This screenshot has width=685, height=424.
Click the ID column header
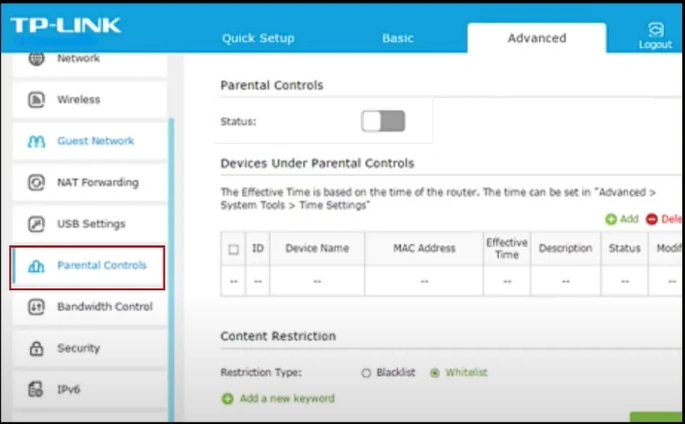coord(258,248)
